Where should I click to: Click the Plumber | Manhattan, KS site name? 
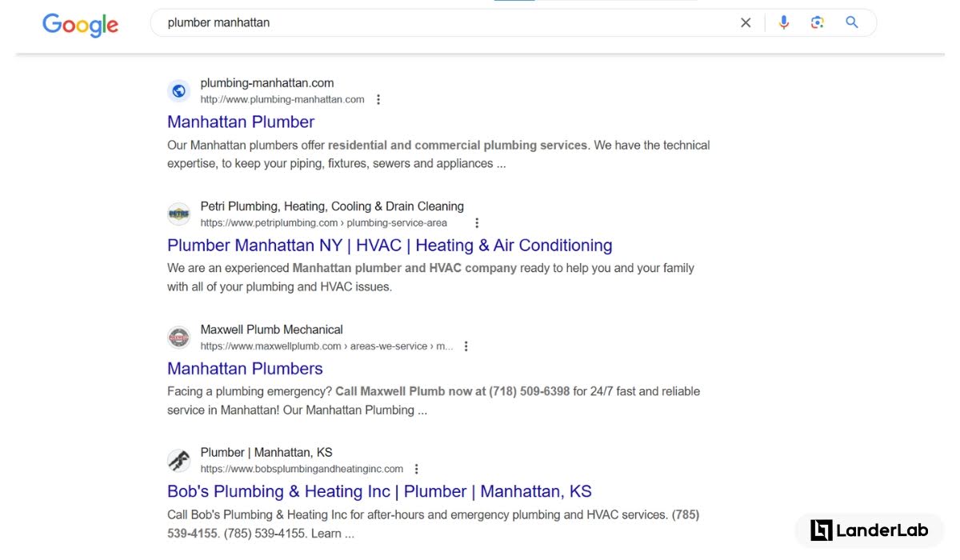coord(266,452)
